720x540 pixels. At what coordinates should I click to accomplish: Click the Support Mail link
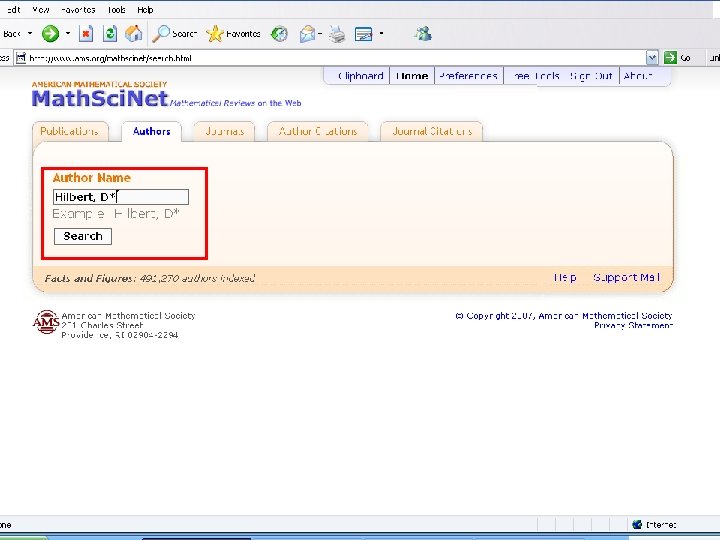(x=626, y=277)
